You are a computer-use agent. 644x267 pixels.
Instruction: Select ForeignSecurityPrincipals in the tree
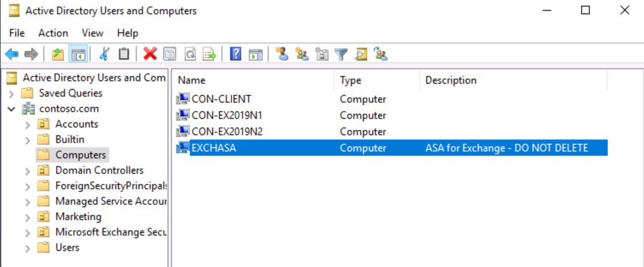(x=111, y=186)
